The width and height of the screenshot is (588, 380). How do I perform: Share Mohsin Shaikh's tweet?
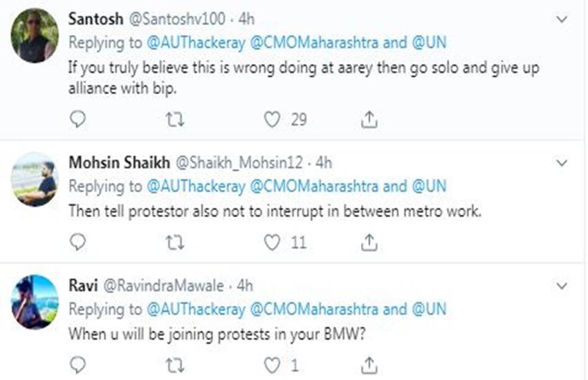tap(369, 242)
